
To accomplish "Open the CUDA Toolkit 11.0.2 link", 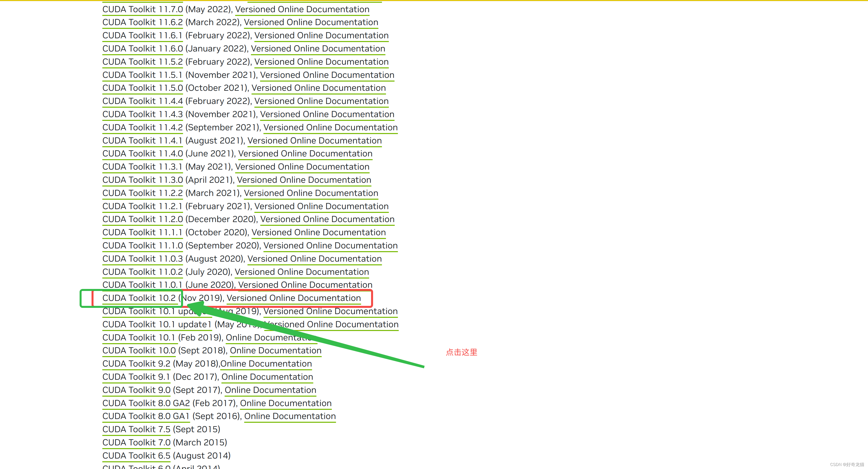I will 143,272.
